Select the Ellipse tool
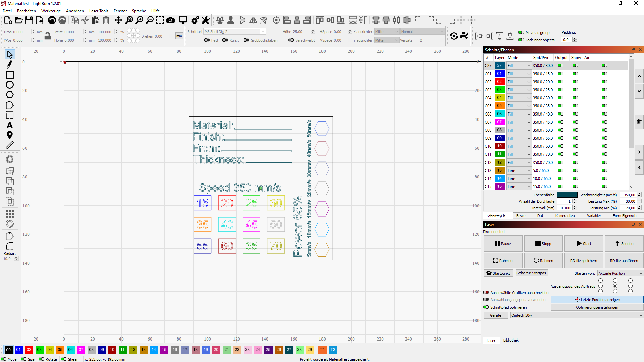 (x=10, y=85)
